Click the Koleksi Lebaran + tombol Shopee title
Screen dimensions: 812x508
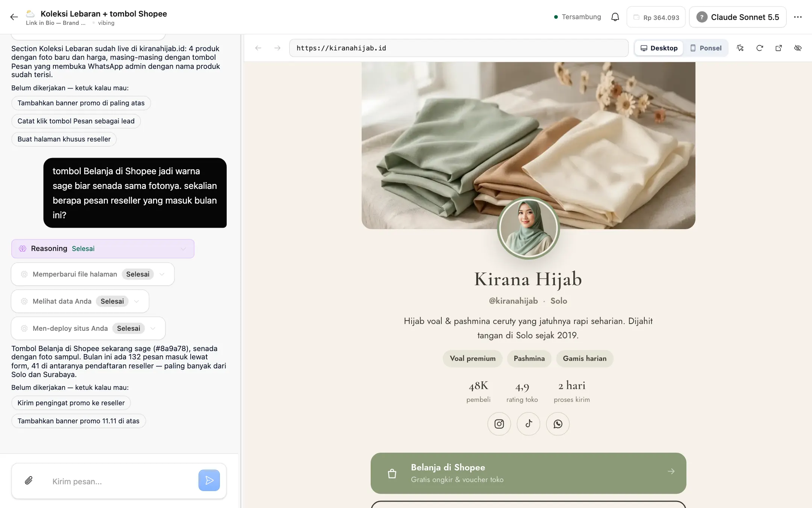click(x=104, y=14)
